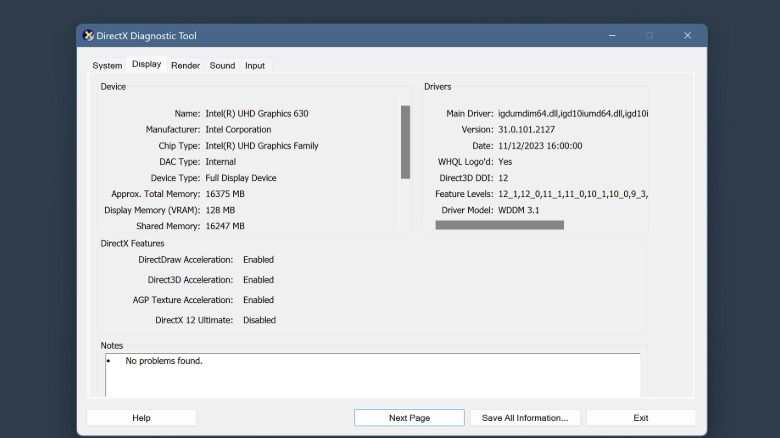Go to the Sound tab
Image resolution: width=780 pixels, height=438 pixels.
[x=222, y=66]
